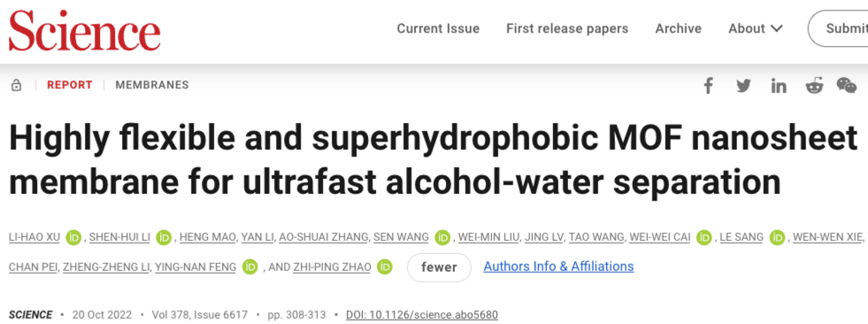Collapse author list with fewer button

pos(439,267)
